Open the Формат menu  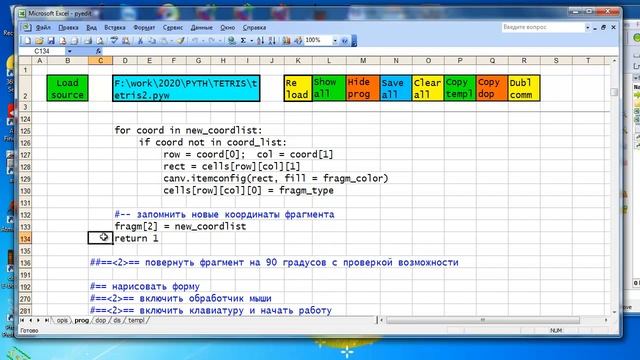(x=144, y=27)
